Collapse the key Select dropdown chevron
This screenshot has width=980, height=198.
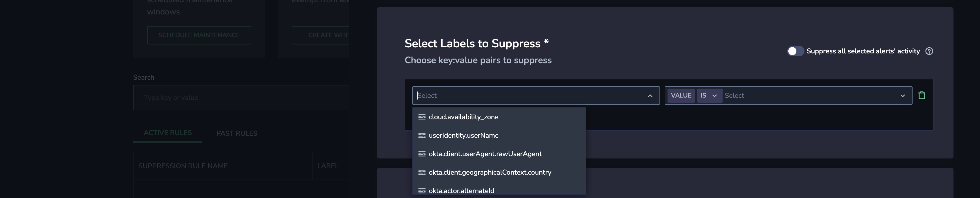pyautogui.click(x=650, y=96)
